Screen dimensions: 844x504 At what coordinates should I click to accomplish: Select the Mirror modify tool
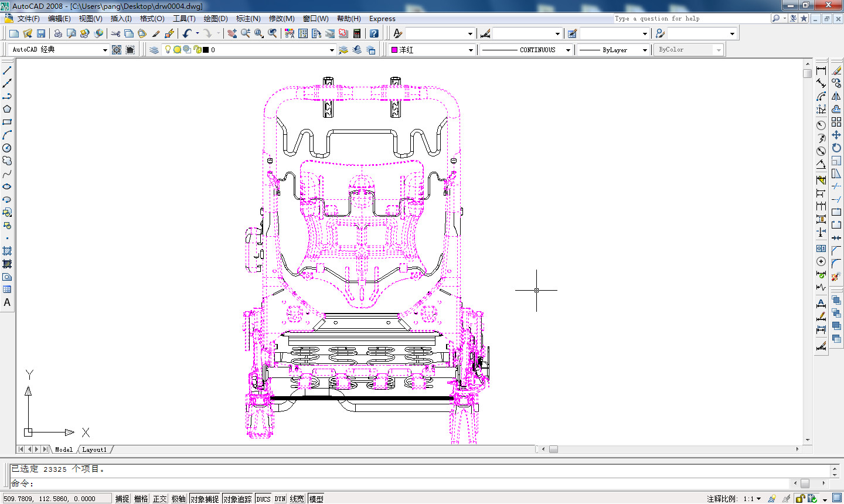[x=836, y=96]
